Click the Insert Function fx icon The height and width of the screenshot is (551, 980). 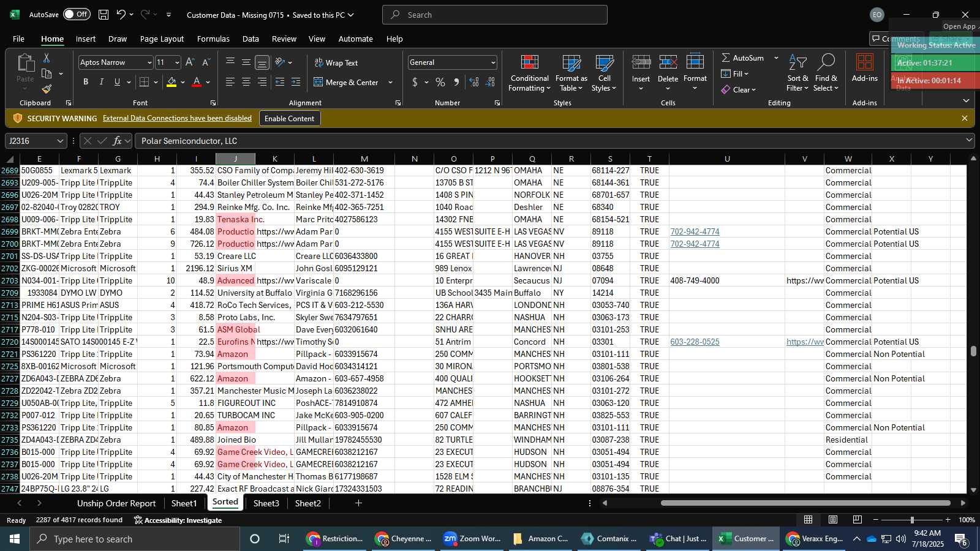pos(117,141)
